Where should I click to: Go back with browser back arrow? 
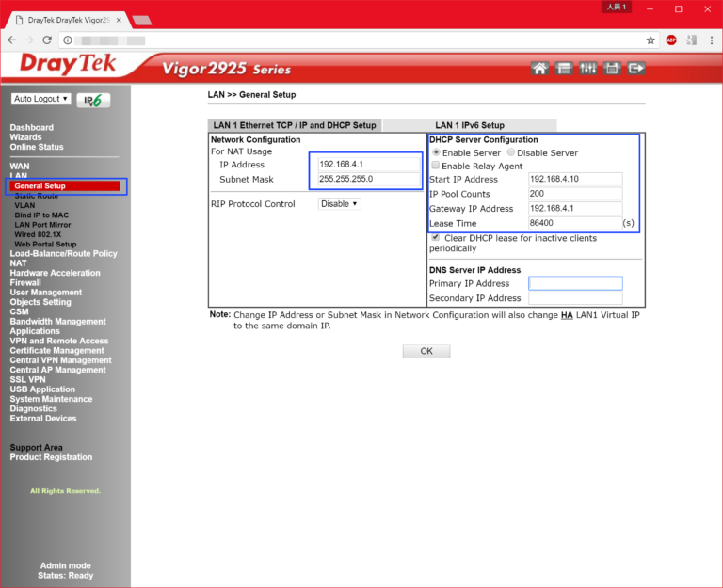click(12, 40)
